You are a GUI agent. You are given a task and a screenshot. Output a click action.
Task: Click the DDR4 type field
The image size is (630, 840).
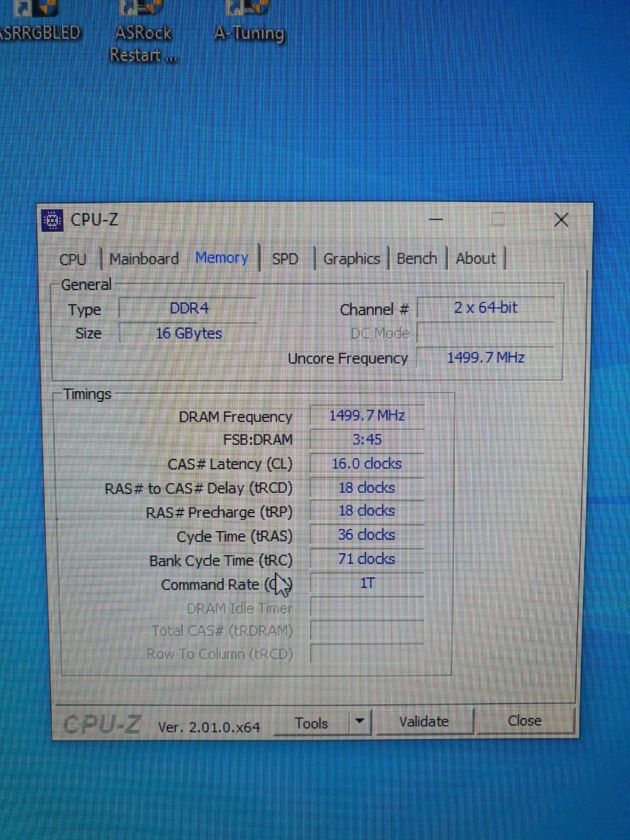pos(188,308)
